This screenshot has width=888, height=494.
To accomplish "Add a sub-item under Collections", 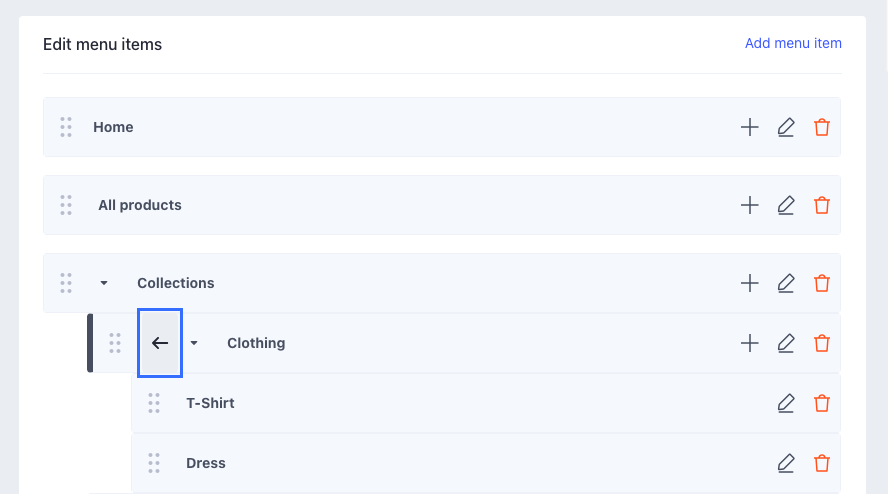I will 749,283.
